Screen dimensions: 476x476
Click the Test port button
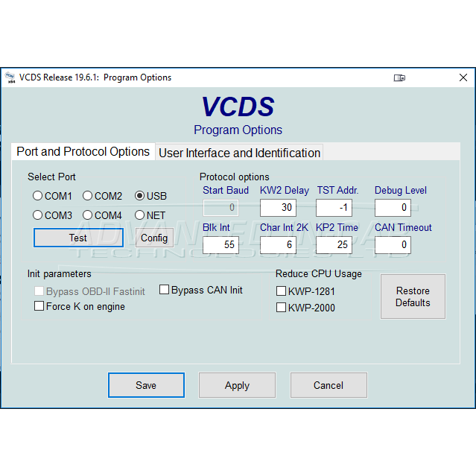tap(78, 238)
